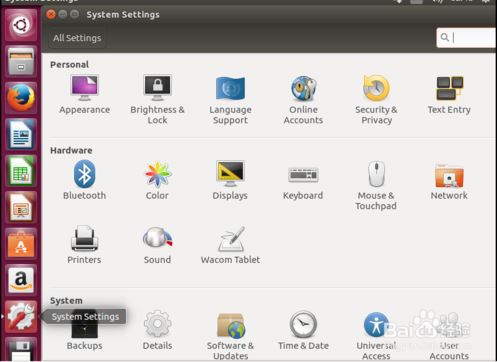Close the System Settings window

pos(51,14)
